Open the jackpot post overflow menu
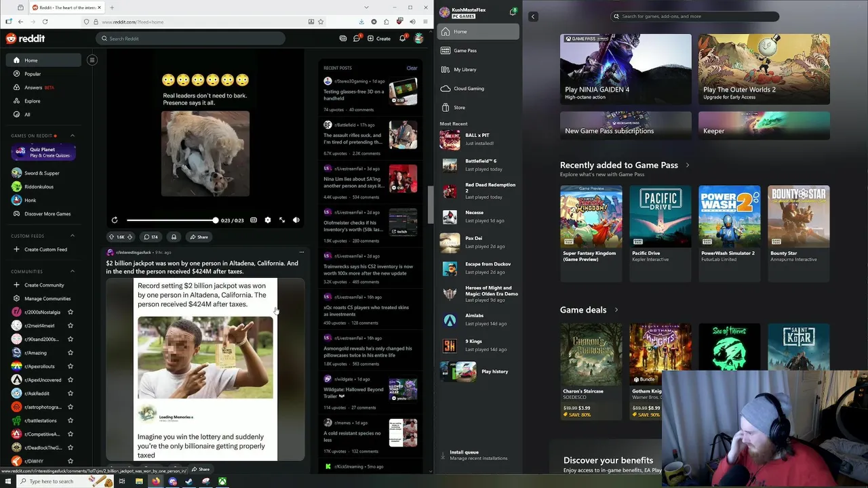The width and height of the screenshot is (868, 488). pyautogui.click(x=302, y=252)
